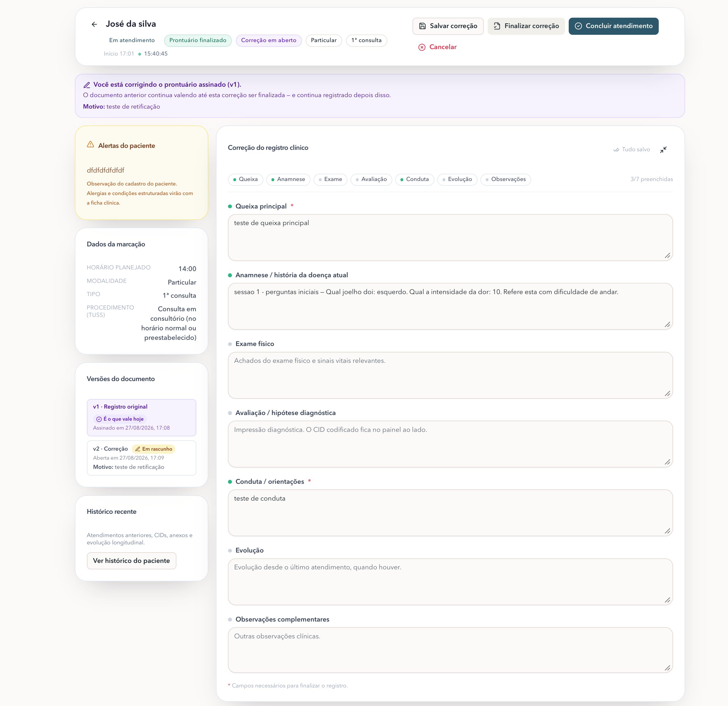728x706 pixels.
Task: Focus the Evolução text field
Action: tap(450, 582)
